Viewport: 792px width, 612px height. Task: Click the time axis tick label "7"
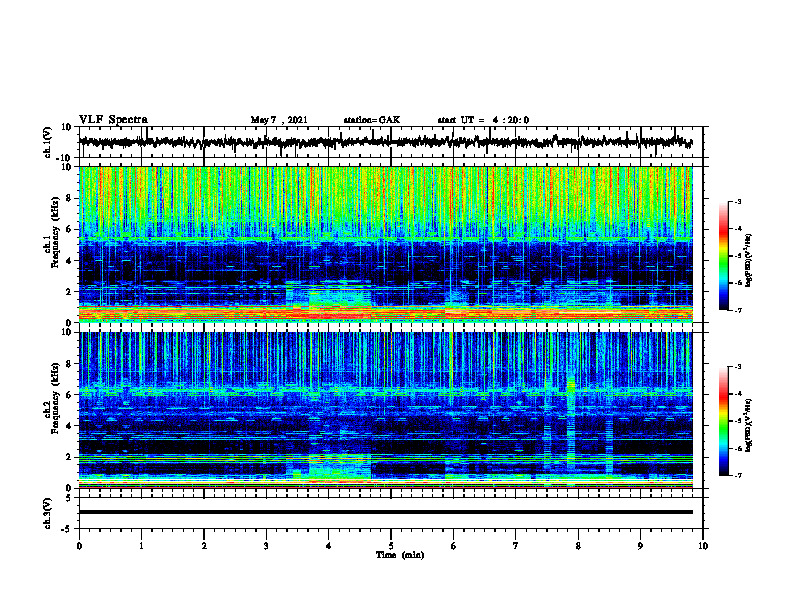[516, 546]
